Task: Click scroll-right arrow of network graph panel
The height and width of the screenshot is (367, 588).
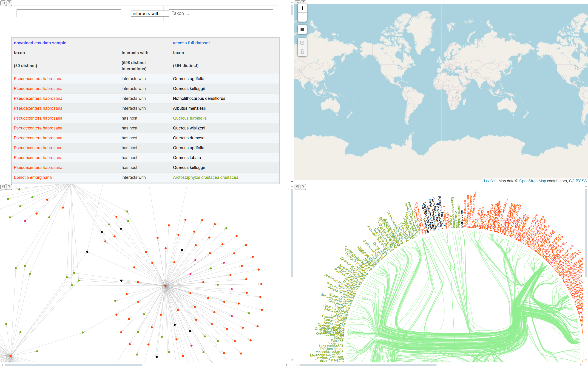Action: [287, 365]
